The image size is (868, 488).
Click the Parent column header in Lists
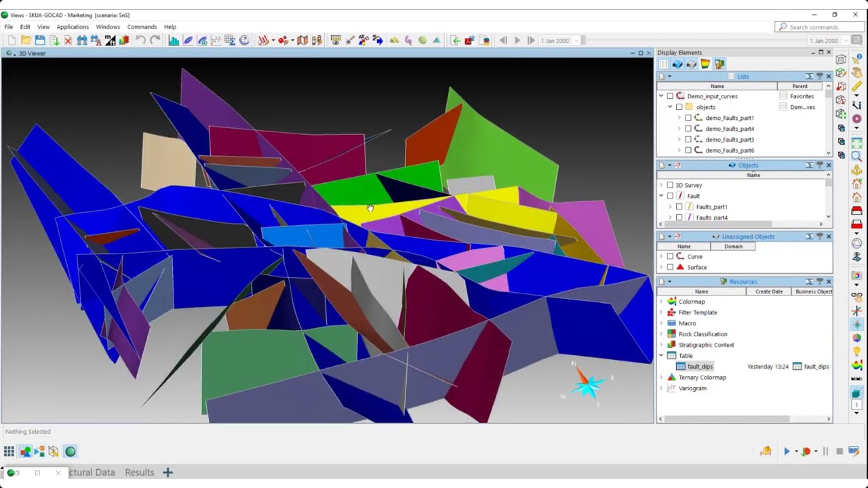pos(800,86)
